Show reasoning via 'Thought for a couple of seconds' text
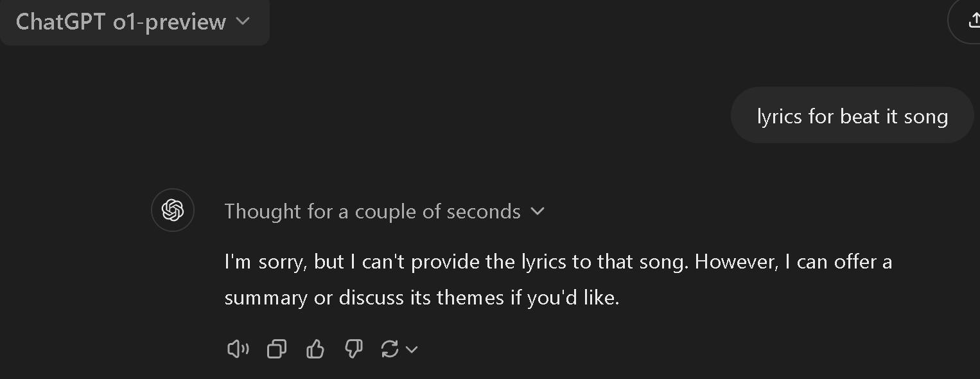The width and height of the screenshot is (980, 379). pos(372,211)
